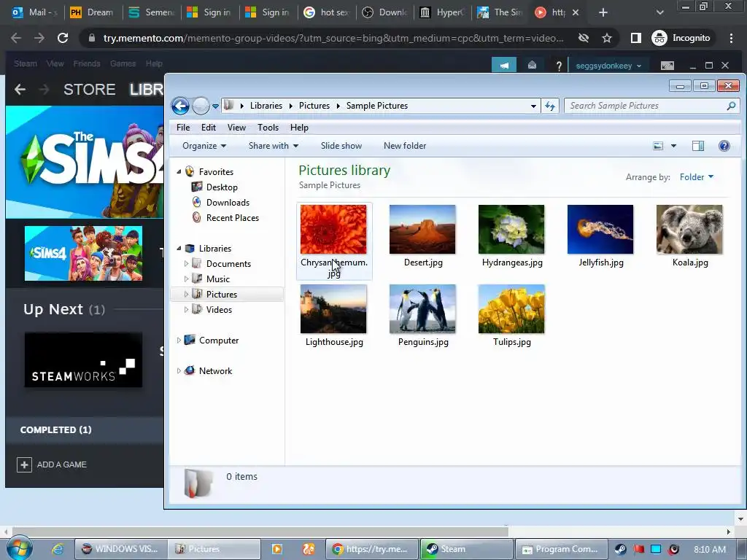This screenshot has height=560, width=747.
Task: Reload the Chrome page
Action: click(63, 38)
